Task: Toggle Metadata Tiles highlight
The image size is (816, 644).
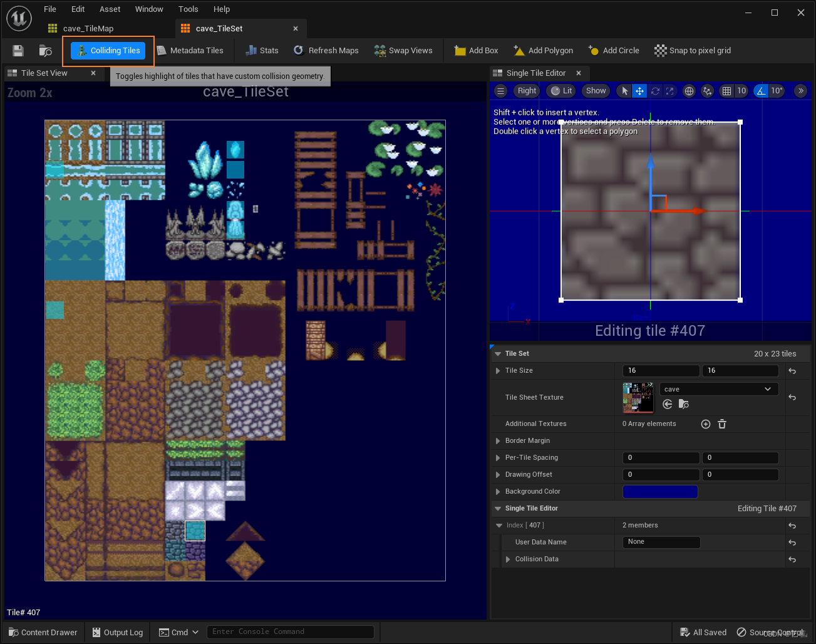Action: (190, 51)
